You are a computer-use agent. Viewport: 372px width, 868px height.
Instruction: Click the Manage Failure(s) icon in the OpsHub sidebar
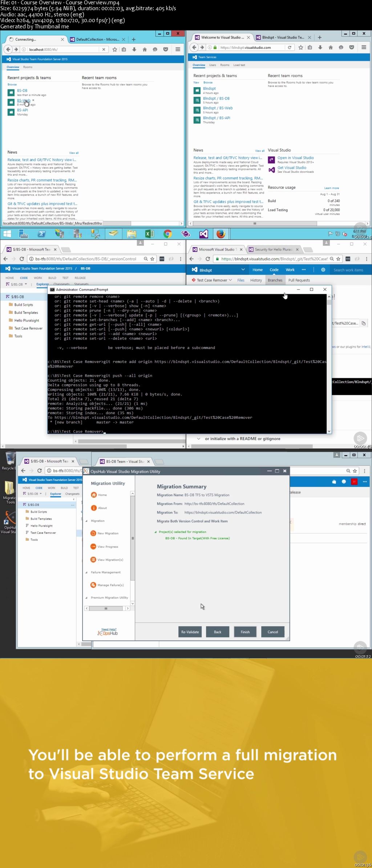pos(93,585)
